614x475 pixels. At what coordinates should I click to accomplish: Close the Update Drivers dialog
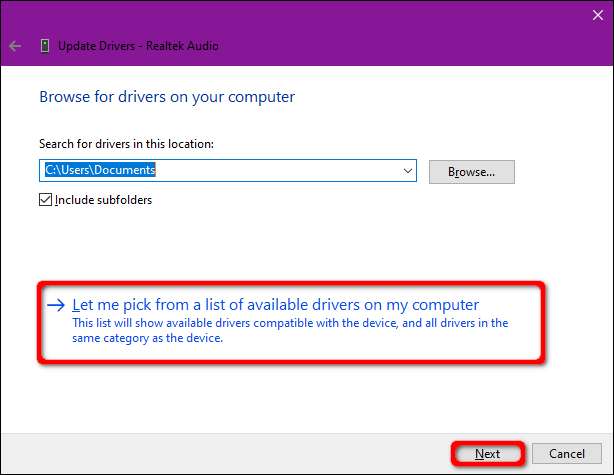598,15
